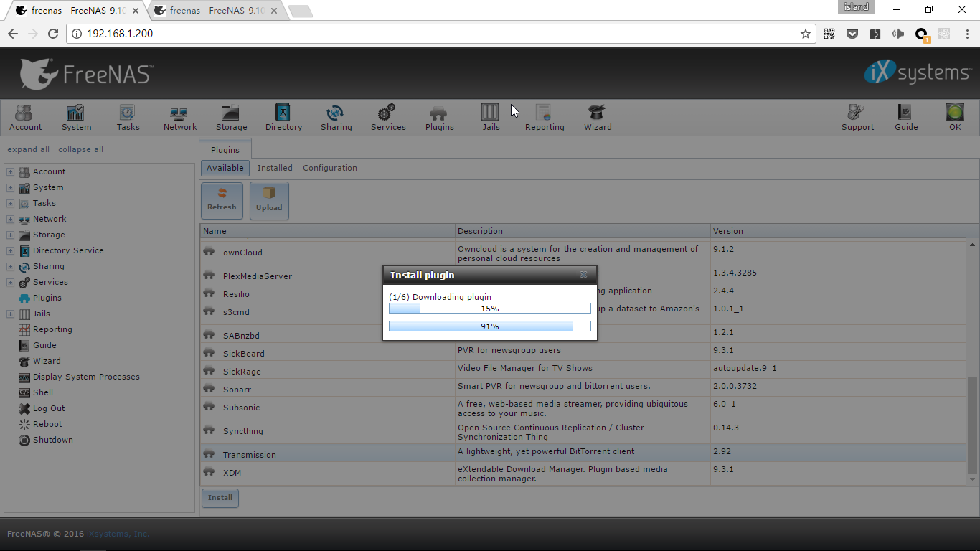The width and height of the screenshot is (980, 551).
Task: Open the Tasks toolbar icon
Action: click(128, 118)
